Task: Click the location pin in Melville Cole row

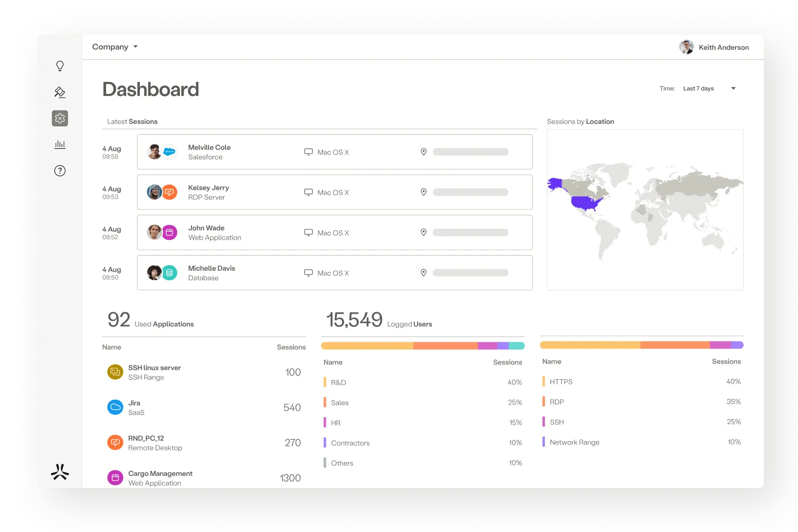Action: click(423, 152)
